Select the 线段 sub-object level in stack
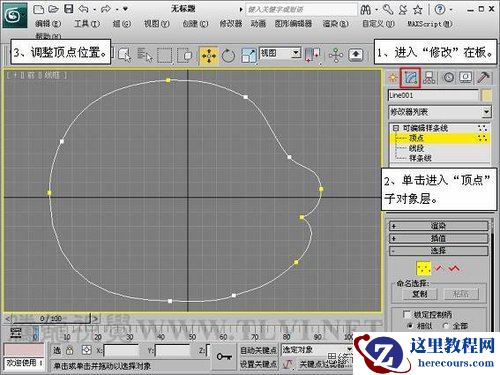 click(416, 148)
